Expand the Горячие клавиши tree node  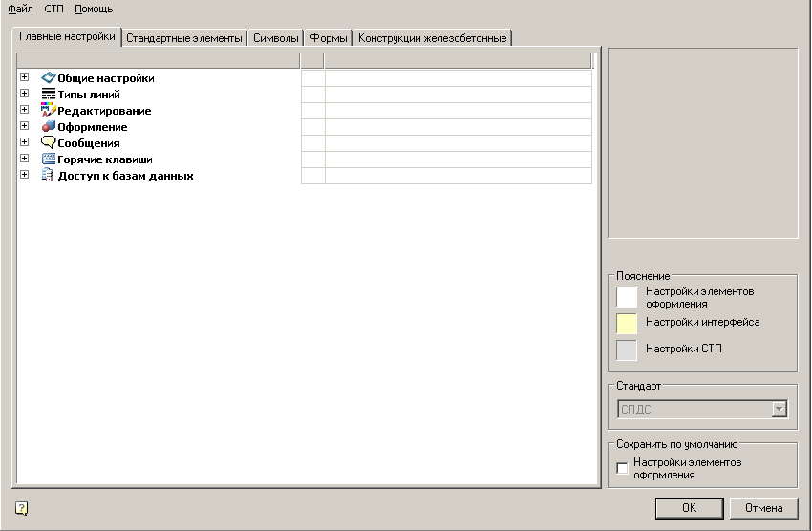coord(24,159)
